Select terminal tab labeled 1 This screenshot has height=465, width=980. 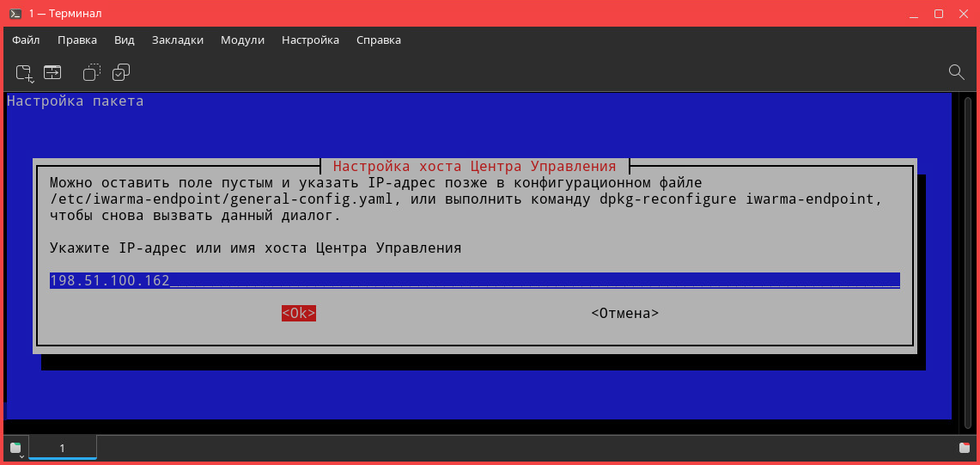click(63, 448)
